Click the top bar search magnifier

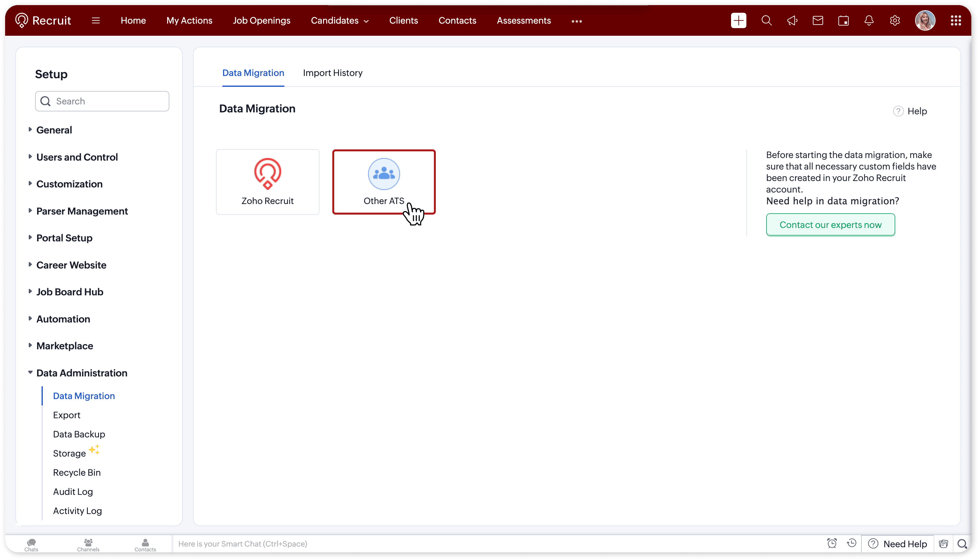pyautogui.click(x=766, y=20)
